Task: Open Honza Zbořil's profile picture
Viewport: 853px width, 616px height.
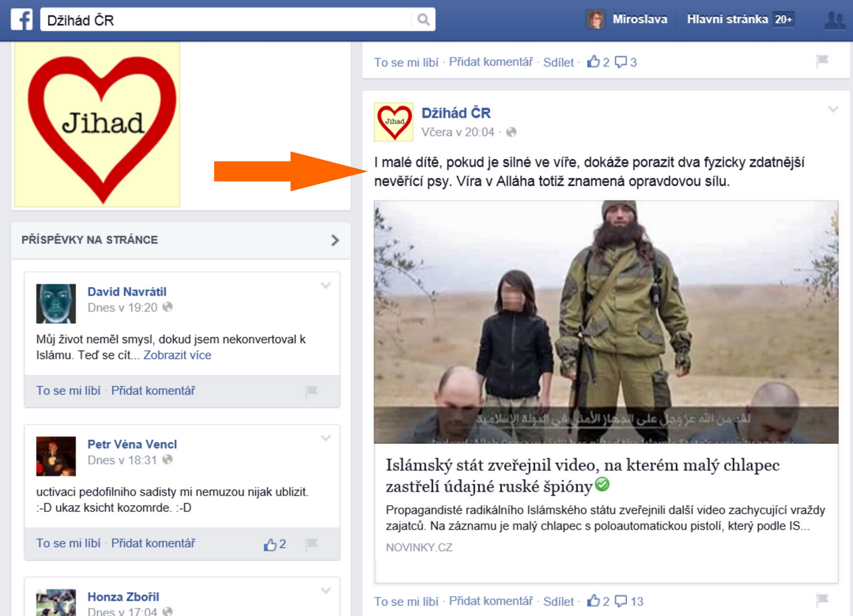Action: tap(56, 602)
